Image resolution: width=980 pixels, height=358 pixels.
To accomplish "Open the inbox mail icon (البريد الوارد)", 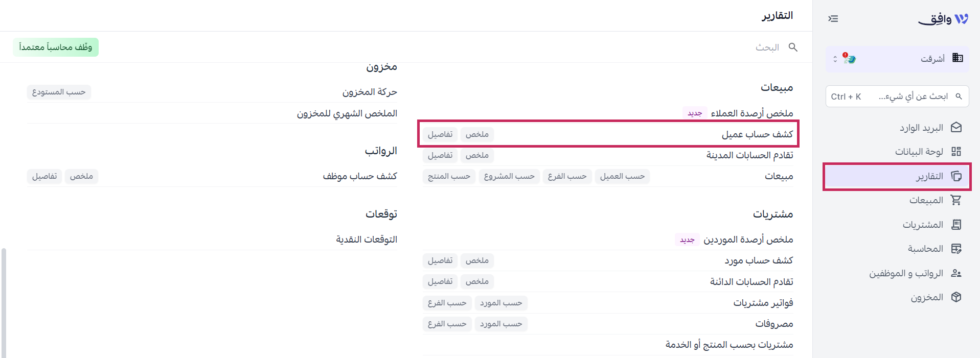I will click(x=956, y=128).
